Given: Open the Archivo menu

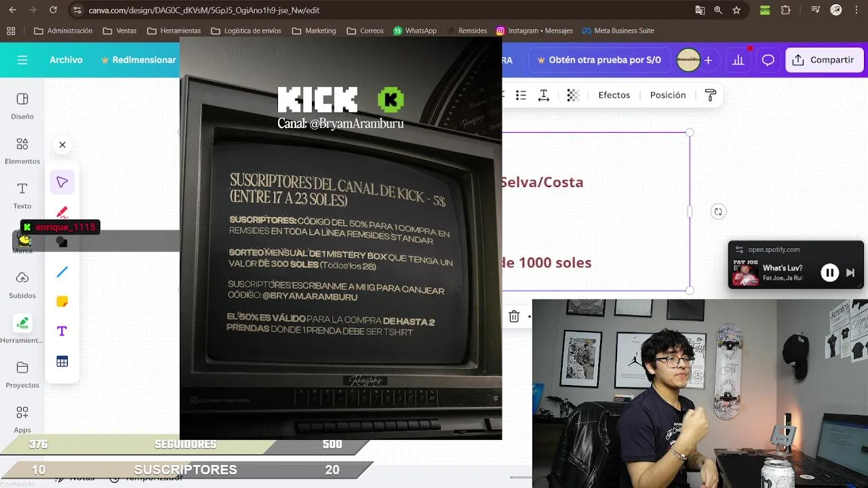Looking at the screenshot, I should 66,60.
